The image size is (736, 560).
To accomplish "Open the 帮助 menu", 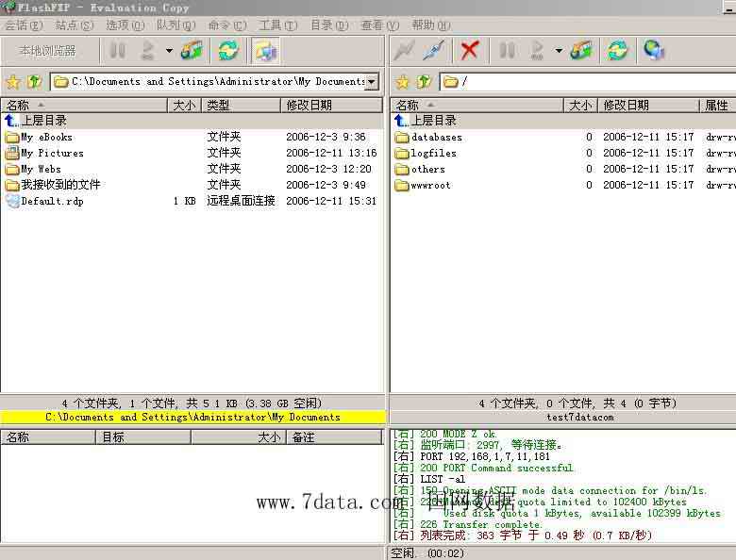I will click(x=431, y=25).
